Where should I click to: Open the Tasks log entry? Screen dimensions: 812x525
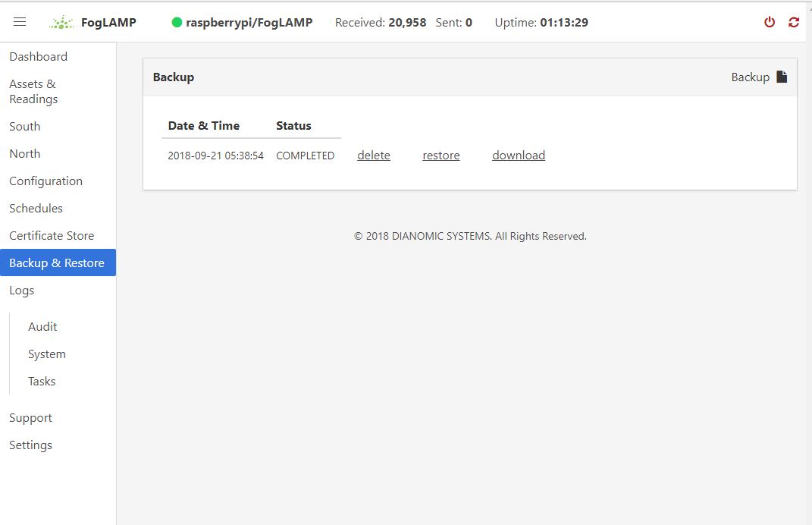(42, 382)
